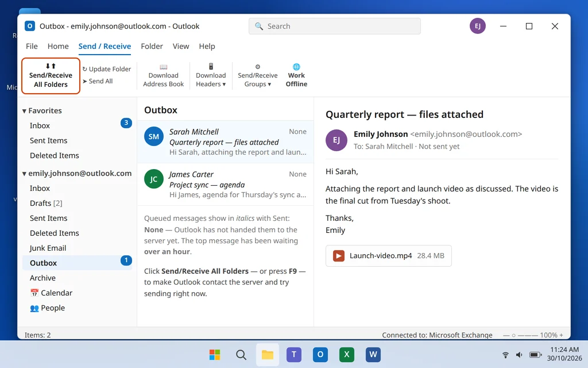The image size is (588, 368).
Task: Open Teams from taskbar
Action: pyautogui.click(x=294, y=354)
